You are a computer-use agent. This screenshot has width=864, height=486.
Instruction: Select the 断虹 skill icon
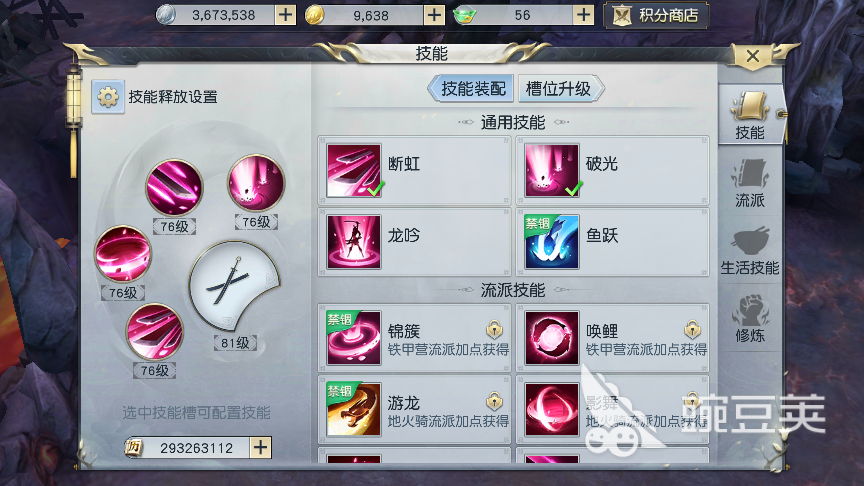[354, 171]
